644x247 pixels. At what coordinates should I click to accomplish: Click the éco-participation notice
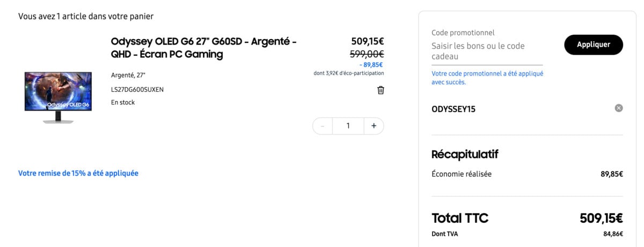click(349, 73)
